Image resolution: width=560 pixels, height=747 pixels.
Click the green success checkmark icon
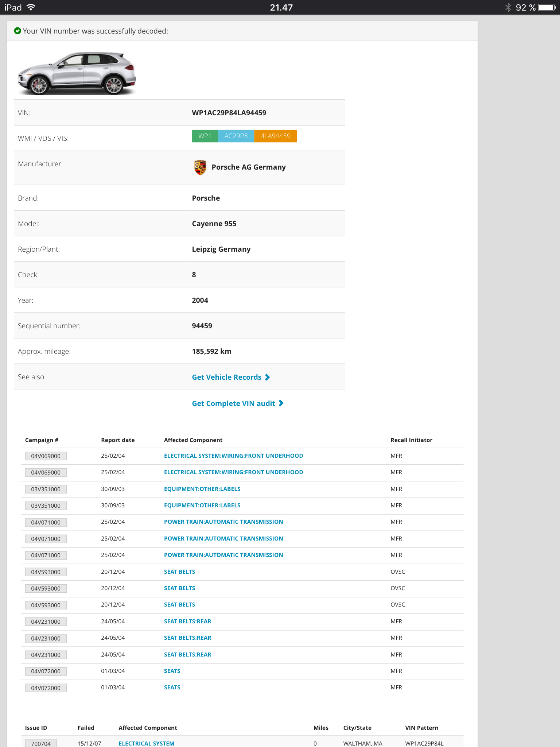[17, 31]
